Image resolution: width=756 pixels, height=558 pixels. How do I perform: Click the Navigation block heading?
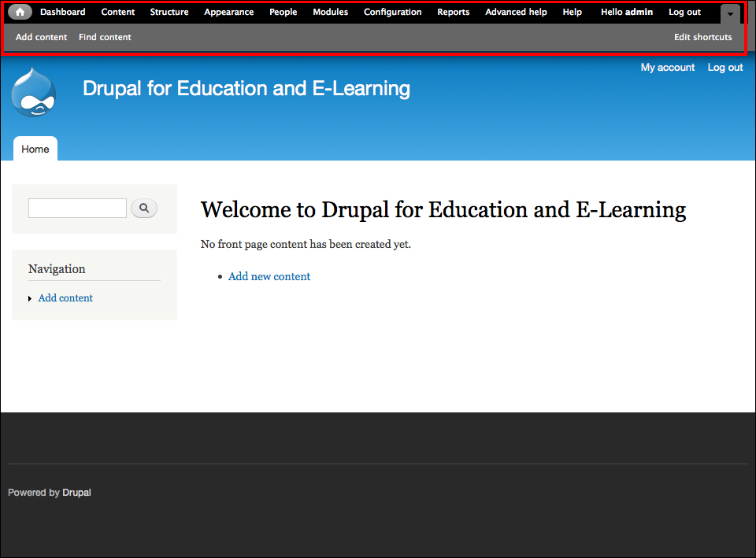pyautogui.click(x=57, y=269)
